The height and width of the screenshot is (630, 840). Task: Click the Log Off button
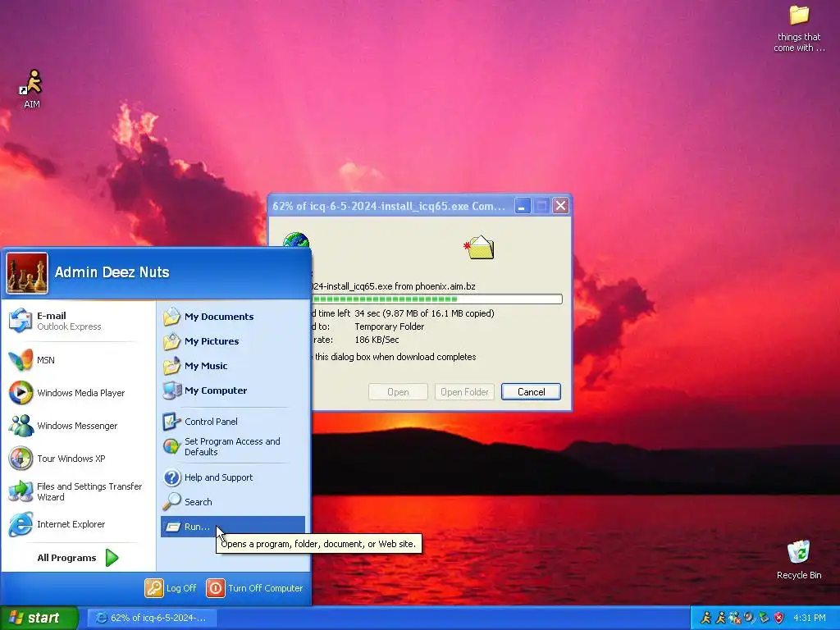coord(171,587)
